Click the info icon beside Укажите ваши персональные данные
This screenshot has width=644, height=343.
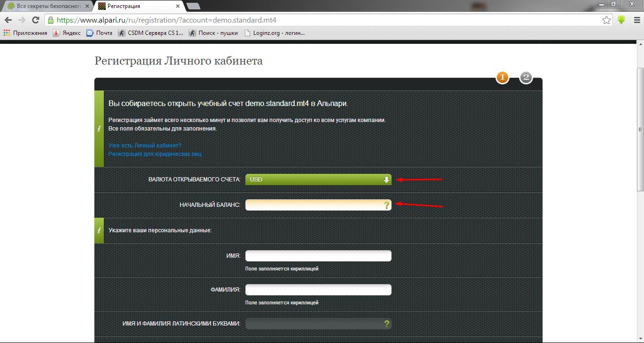click(99, 230)
